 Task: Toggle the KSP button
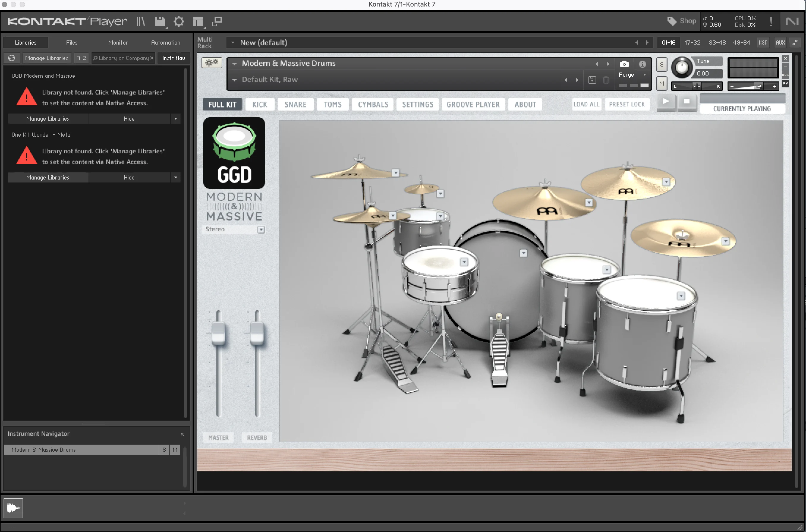pyautogui.click(x=763, y=43)
